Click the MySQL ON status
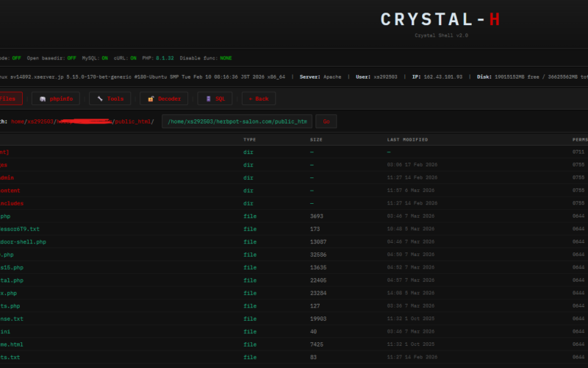The width and height of the screenshot is (588, 368). pos(104,58)
